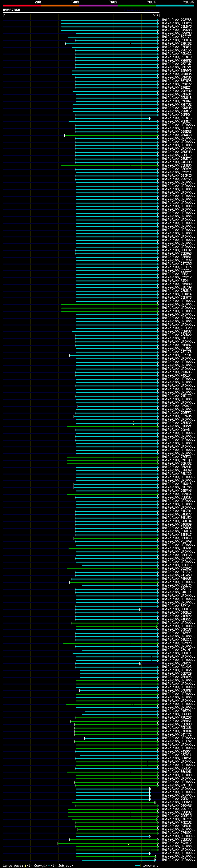197x868 pixels.
Task: Select hit label UniRef100_A7L6A1
Action: (177, 548)
